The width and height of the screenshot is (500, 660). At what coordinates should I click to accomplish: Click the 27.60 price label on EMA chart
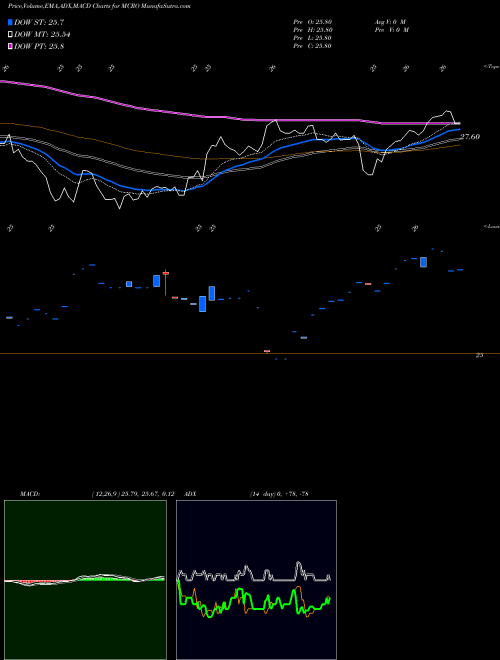point(470,136)
